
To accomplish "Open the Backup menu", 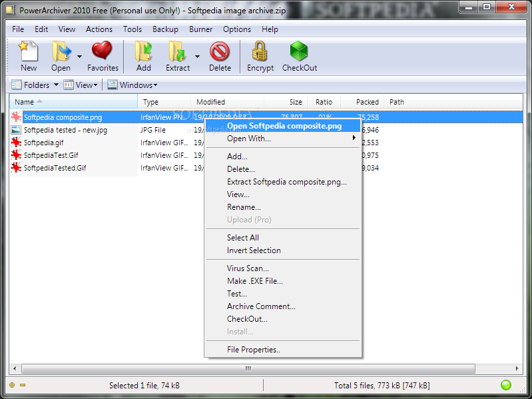I will (165, 29).
